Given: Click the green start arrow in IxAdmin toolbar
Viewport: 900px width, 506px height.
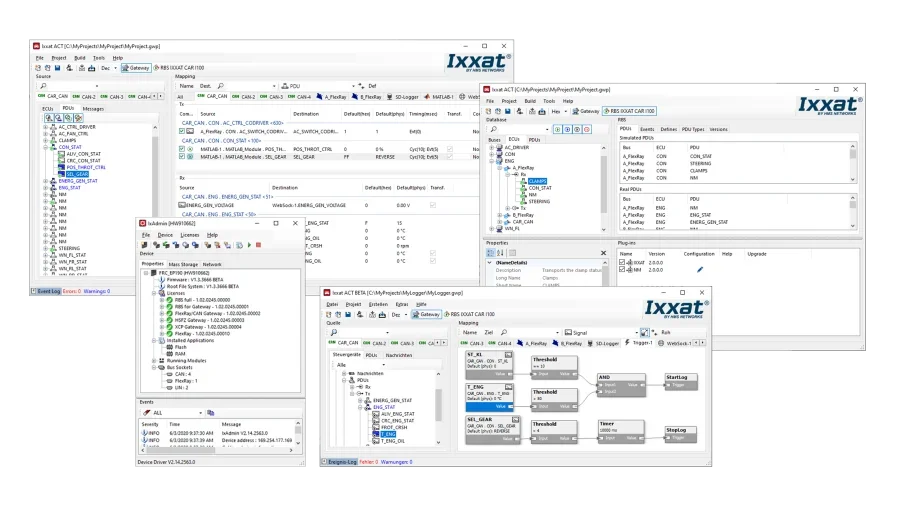Looking at the screenshot, I should point(249,245).
